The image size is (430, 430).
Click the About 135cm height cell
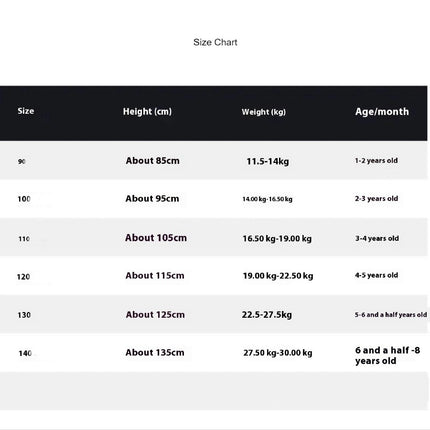click(155, 352)
